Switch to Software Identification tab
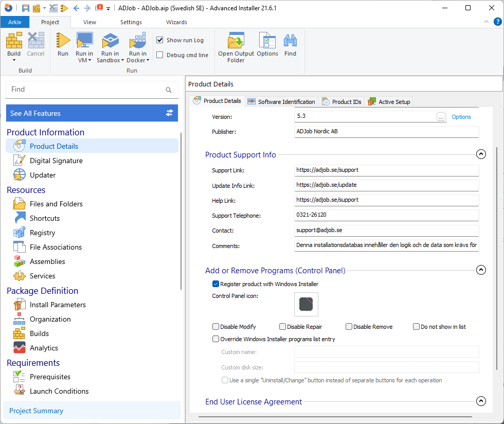 point(281,102)
